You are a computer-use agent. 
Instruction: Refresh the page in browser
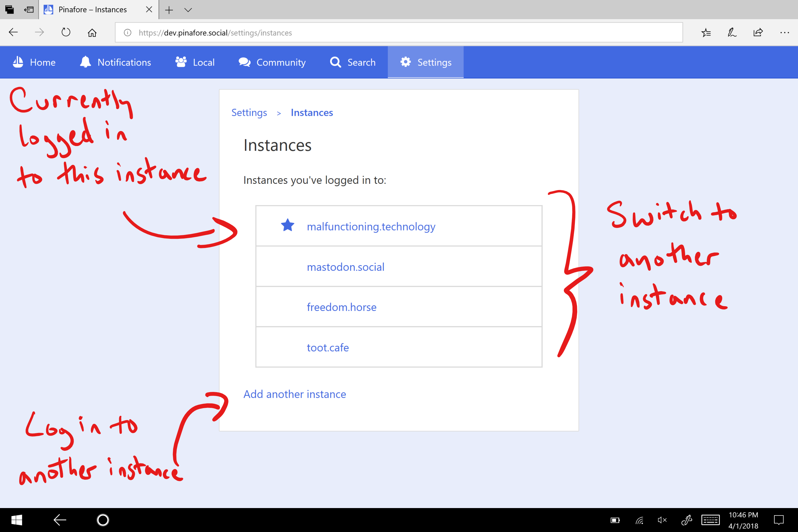(x=66, y=33)
